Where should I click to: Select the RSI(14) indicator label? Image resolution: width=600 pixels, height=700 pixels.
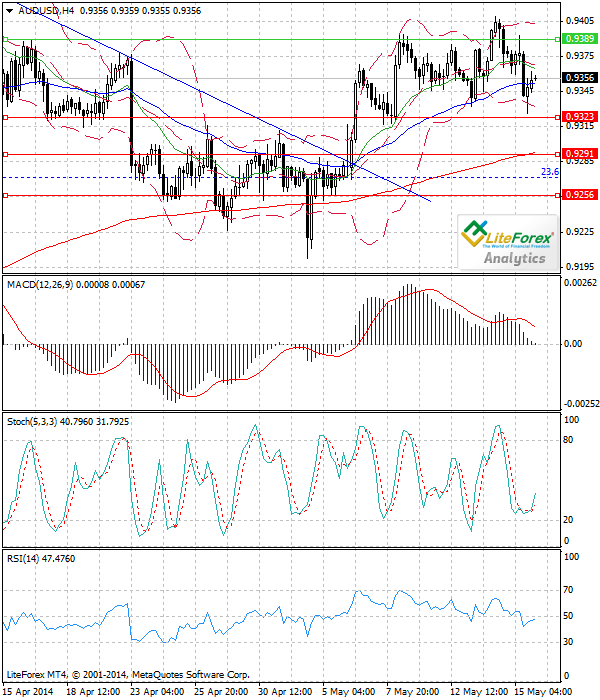point(24,557)
